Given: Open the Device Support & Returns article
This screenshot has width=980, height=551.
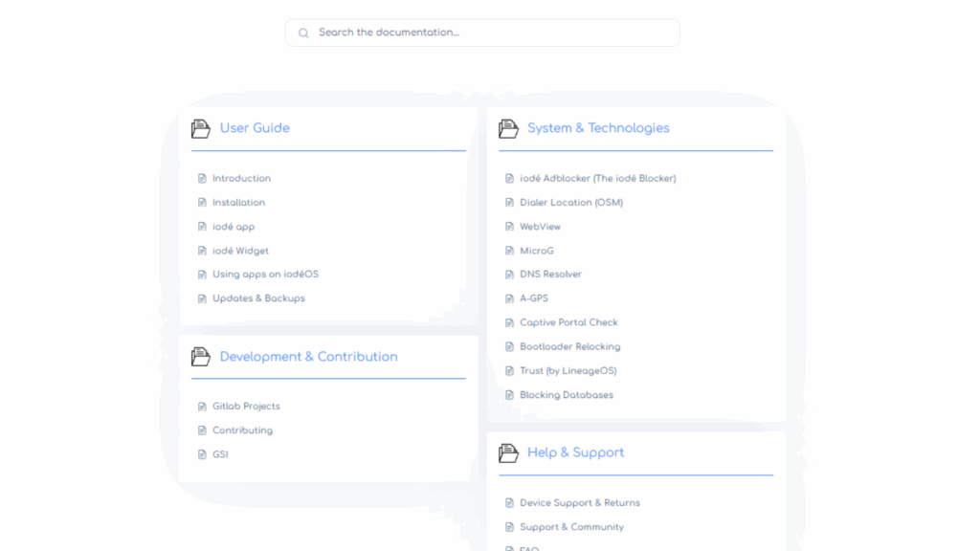Looking at the screenshot, I should click(x=580, y=503).
